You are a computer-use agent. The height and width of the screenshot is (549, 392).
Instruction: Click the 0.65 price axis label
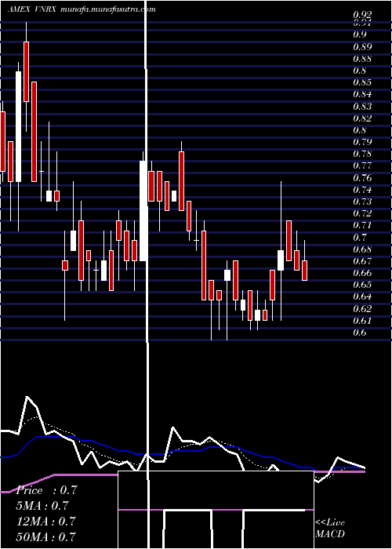pos(362,285)
